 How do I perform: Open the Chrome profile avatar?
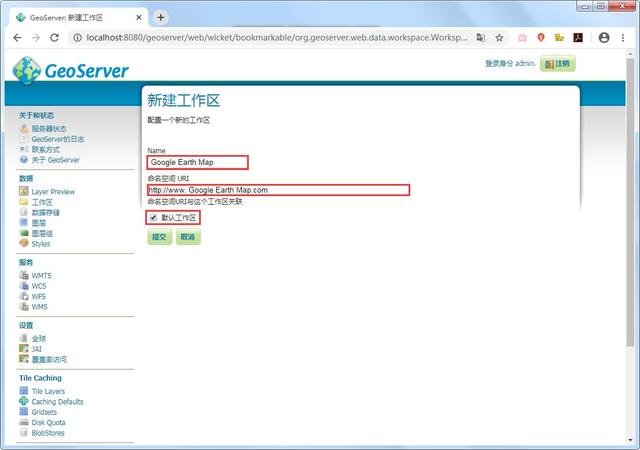(604, 38)
